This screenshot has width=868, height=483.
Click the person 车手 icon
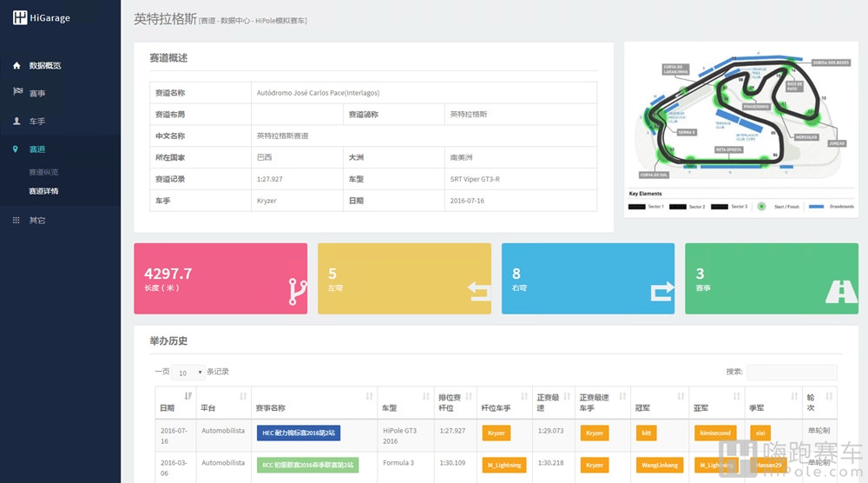[16, 121]
